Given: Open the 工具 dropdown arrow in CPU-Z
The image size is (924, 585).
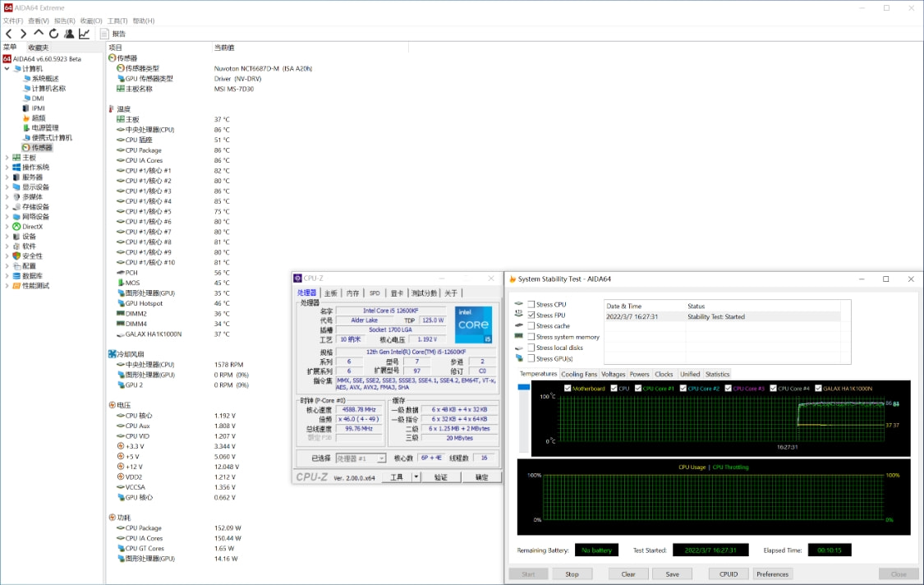Looking at the screenshot, I should (x=416, y=477).
